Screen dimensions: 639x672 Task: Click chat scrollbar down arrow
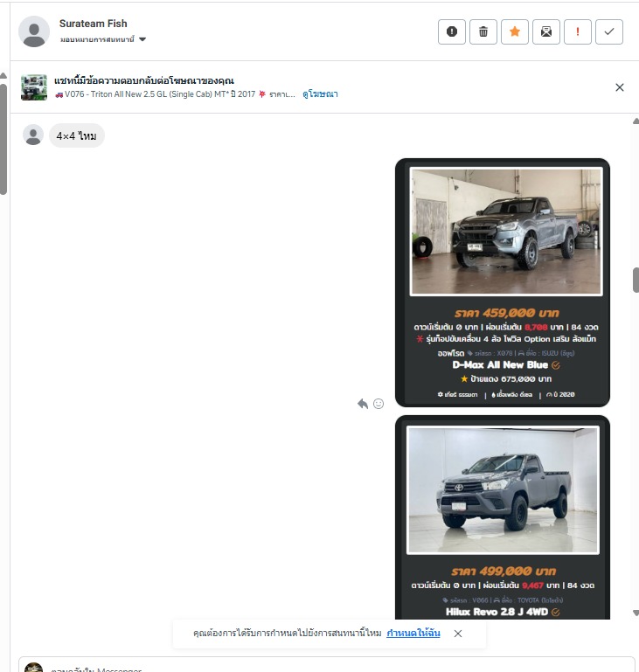[x=636, y=613]
